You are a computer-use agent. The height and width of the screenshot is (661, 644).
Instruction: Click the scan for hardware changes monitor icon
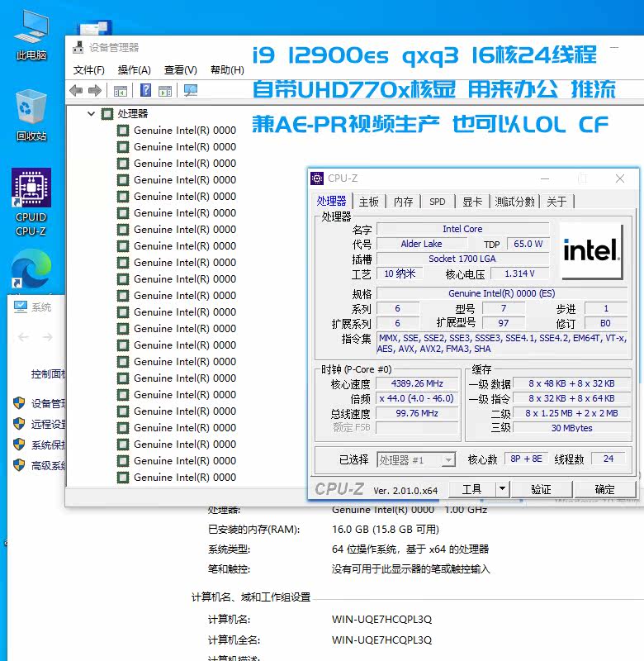tap(191, 90)
